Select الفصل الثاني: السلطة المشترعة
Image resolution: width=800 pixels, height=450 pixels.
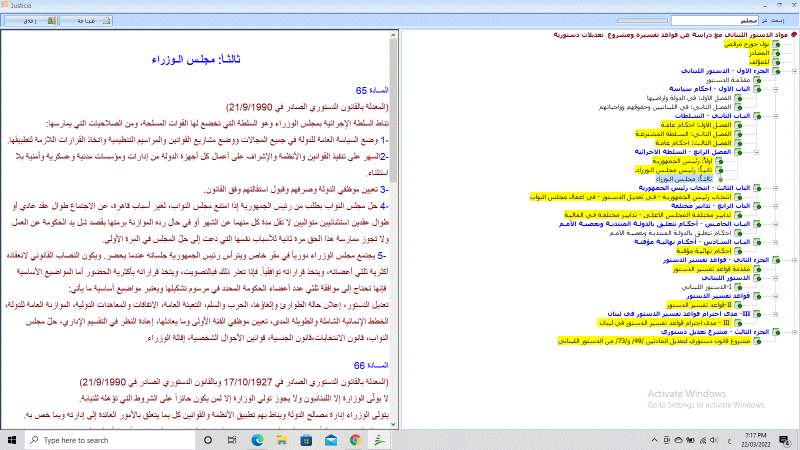tap(684, 134)
